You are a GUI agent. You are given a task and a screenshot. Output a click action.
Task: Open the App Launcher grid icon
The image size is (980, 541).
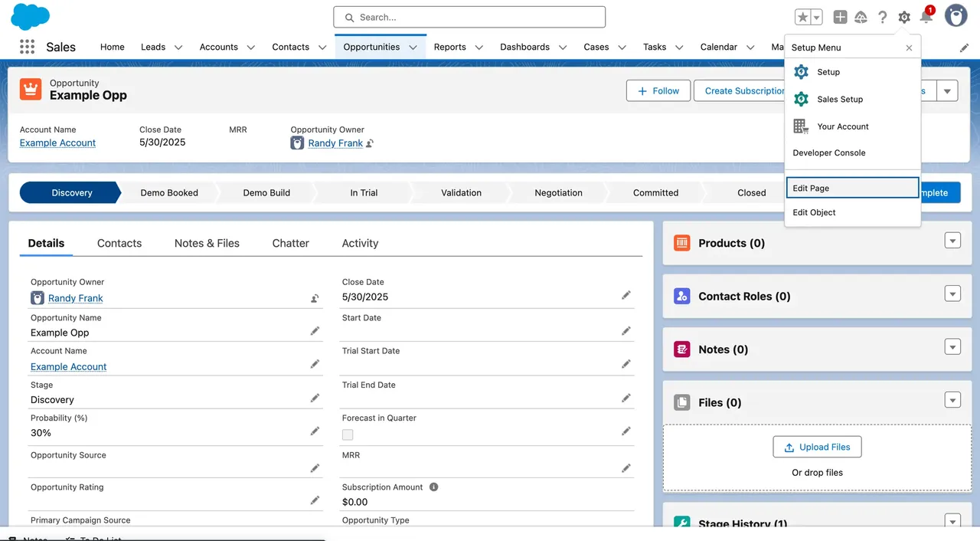(28, 47)
